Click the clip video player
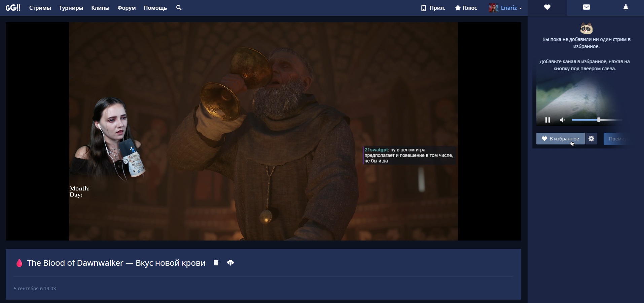 263,131
